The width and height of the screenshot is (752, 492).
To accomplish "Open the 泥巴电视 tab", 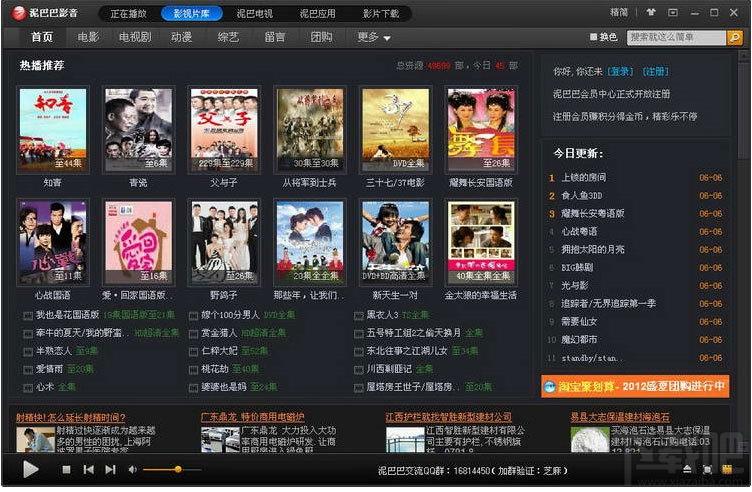I will [x=255, y=13].
